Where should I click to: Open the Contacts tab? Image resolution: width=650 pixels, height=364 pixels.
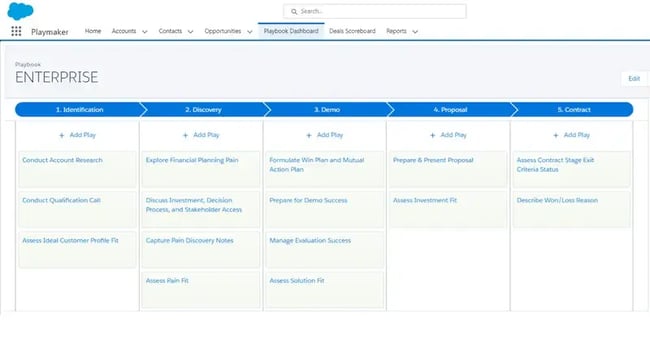click(170, 31)
